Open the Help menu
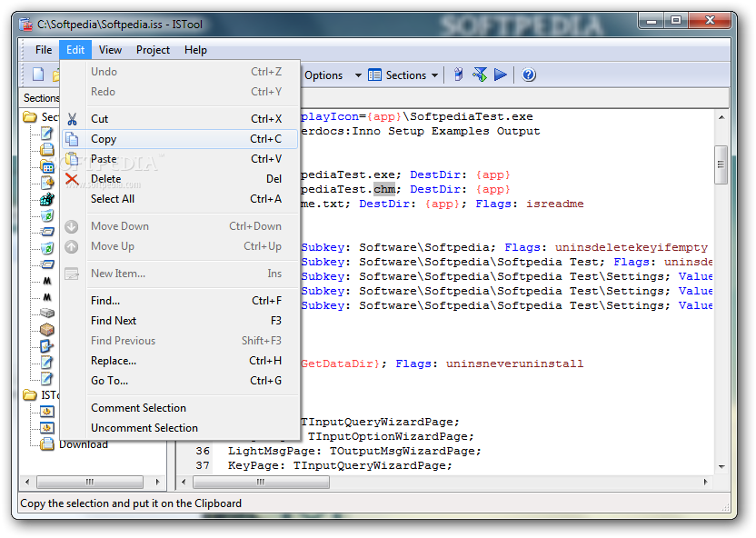The width and height of the screenshot is (756, 538). (x=195, y=50)
